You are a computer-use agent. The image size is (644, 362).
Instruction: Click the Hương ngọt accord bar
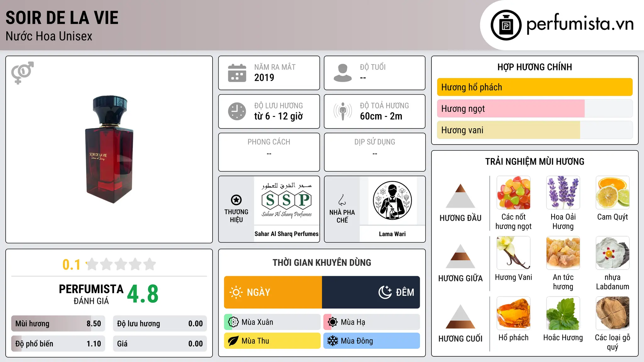coord(535,108)
